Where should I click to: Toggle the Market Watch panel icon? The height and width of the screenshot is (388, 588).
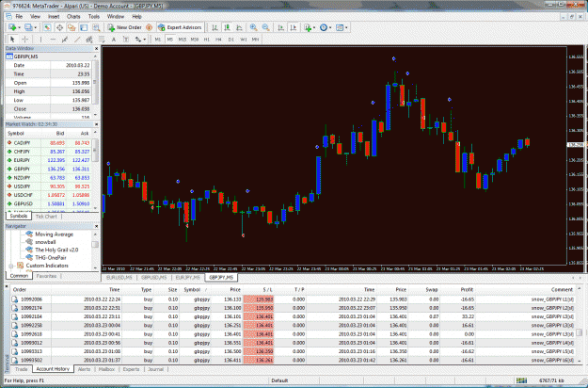47,27
